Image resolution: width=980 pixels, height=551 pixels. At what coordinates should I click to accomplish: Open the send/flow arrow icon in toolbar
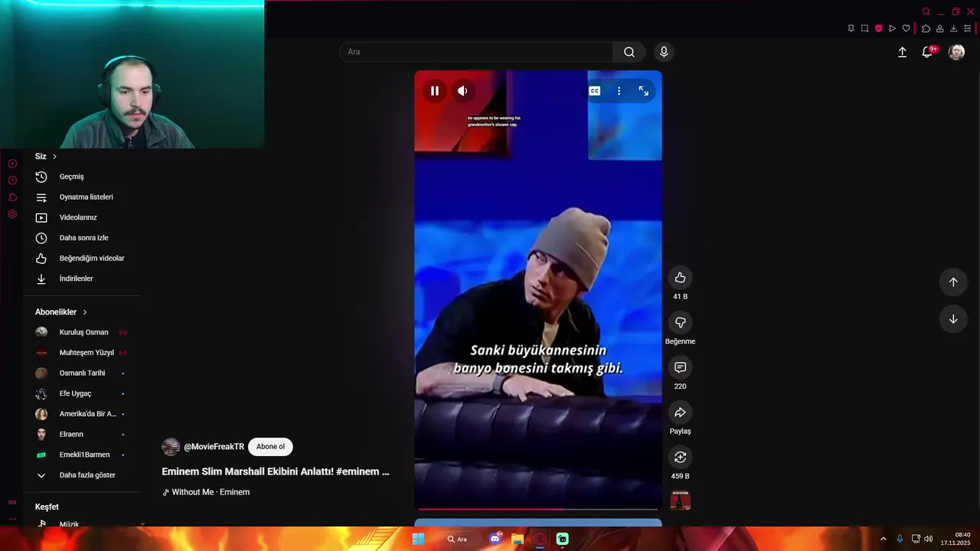(x=892, y=28)
